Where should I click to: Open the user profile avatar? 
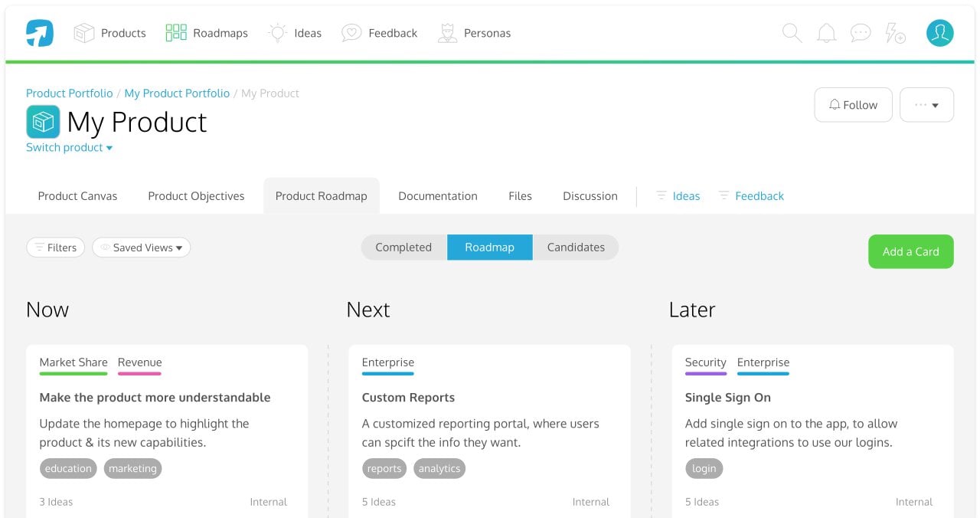[x=939, y=33]
